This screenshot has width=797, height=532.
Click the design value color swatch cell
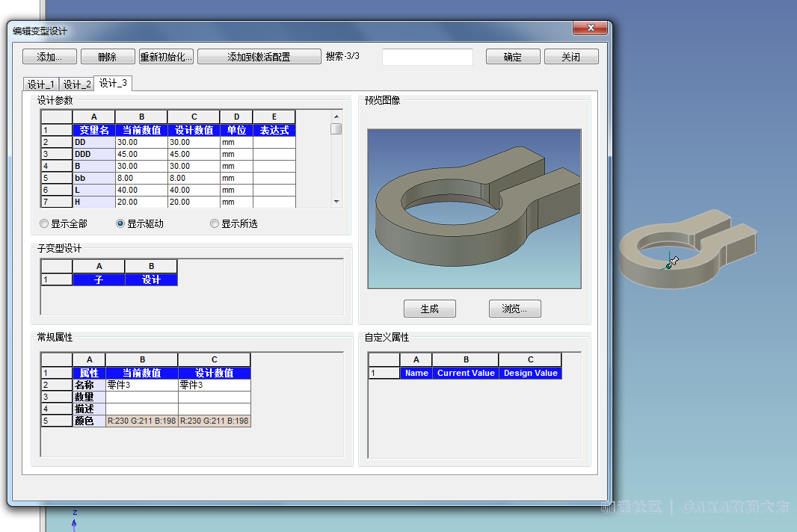click(x=214, y=421)
